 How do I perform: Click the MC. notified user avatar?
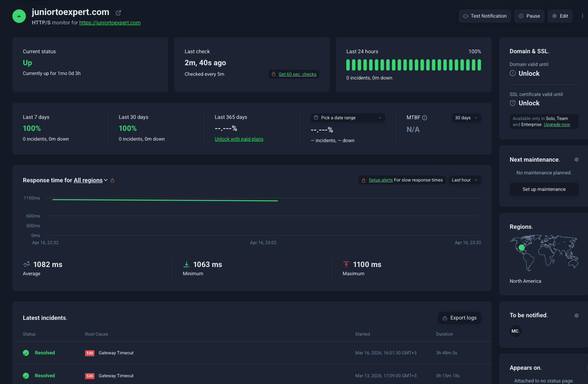[516, 331]
